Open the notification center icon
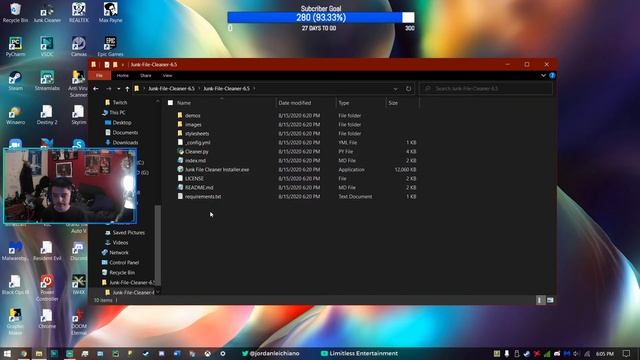The height and width of the screenshot is (360, 640). click(627, 353)
